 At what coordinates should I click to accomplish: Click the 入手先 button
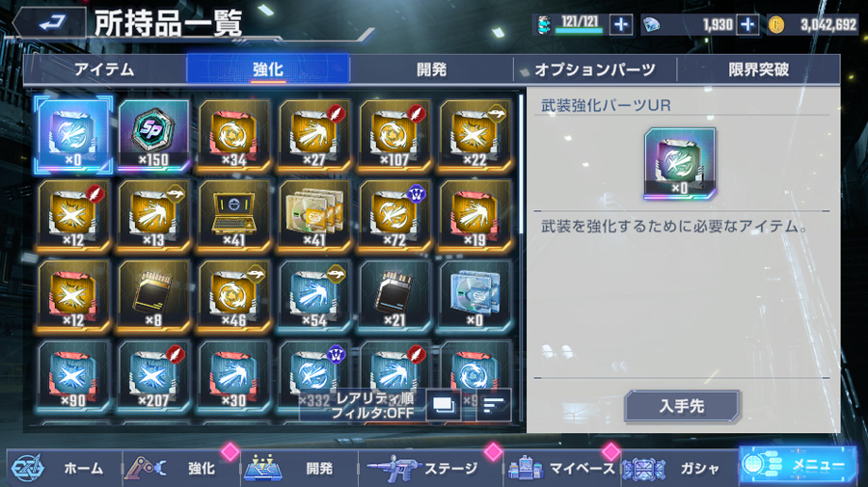click(682, 406)
